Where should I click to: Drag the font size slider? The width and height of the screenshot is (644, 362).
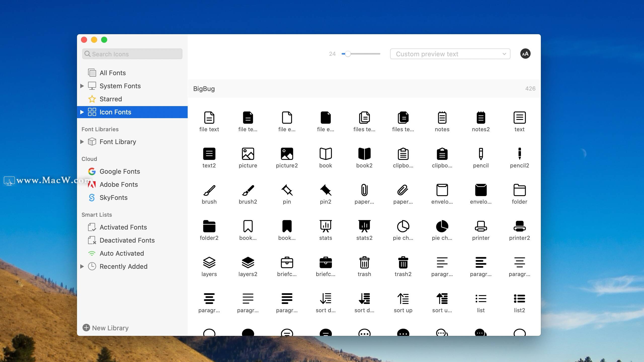(348, 54)
